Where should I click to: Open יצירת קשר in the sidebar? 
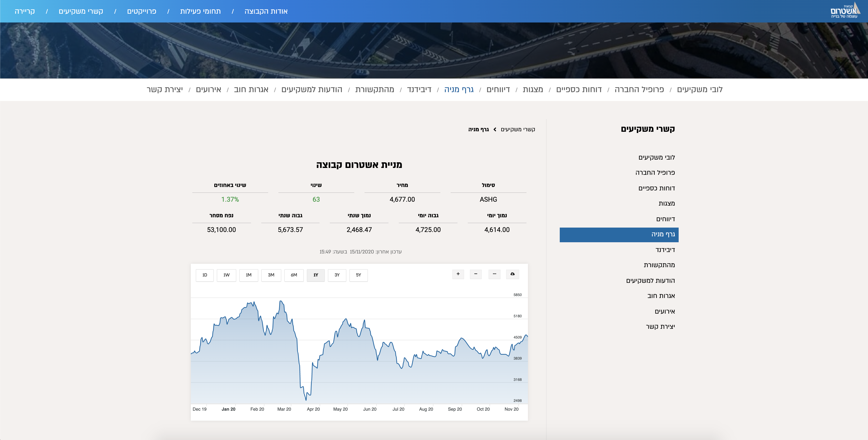(x=661, y=327)
